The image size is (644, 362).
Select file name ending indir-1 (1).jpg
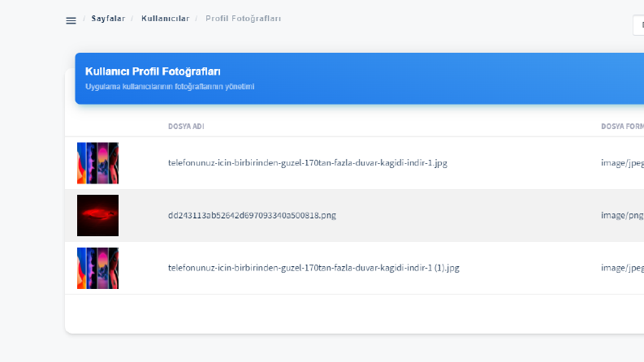pyautogui.click(x=313, y=268)
